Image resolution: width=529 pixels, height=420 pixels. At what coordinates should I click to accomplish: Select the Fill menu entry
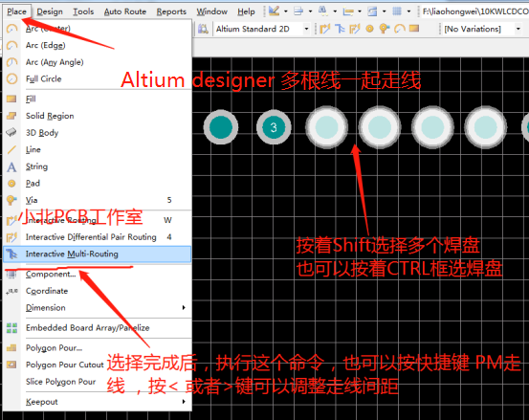pyautogui.click(x=98, y=99)
